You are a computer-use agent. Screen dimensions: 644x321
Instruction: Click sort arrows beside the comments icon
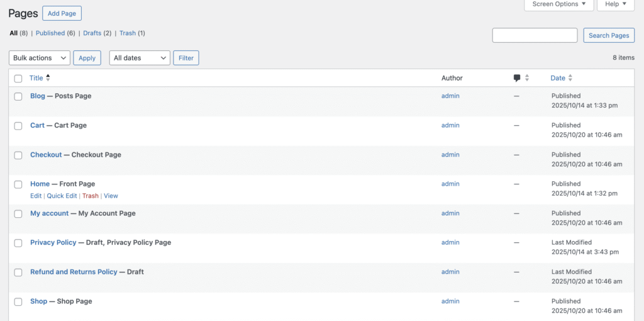[527, 78]
